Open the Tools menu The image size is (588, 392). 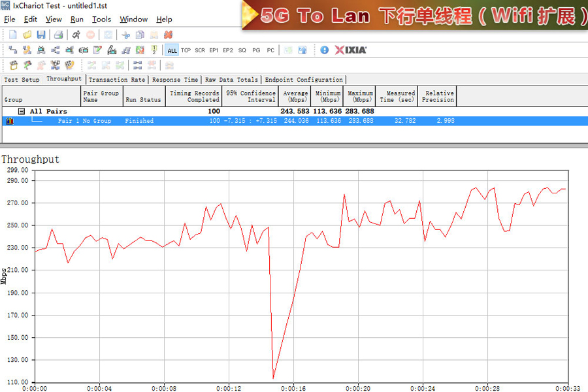101,20
